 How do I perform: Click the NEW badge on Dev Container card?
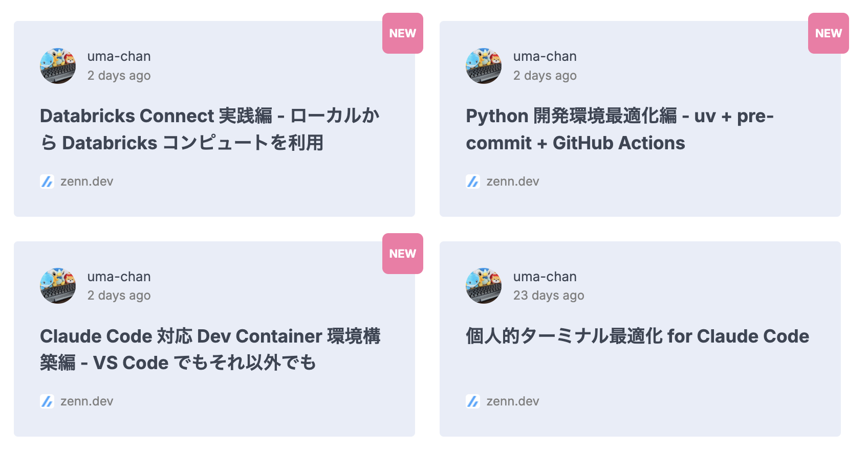coord(402,254)
